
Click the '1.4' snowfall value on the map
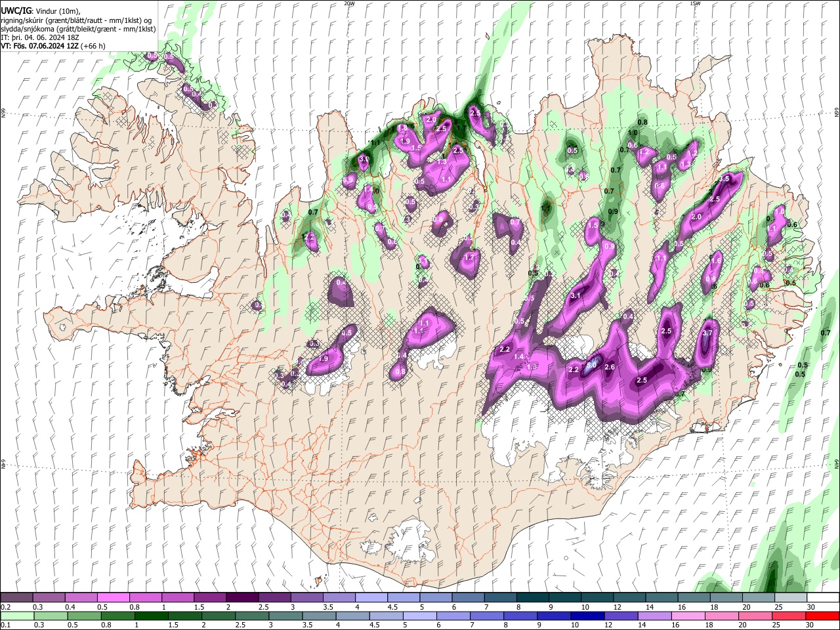(x=518, y=356)
